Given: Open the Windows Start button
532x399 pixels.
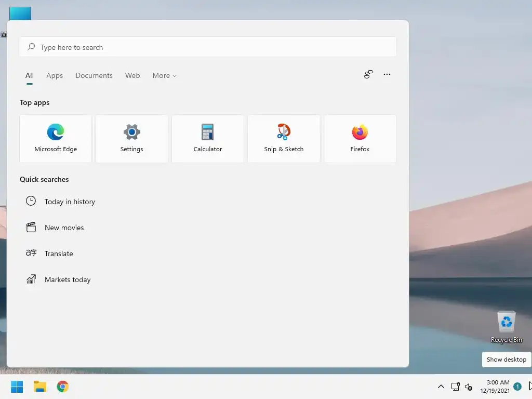Looking at the screenshot, I should point(17,387).
